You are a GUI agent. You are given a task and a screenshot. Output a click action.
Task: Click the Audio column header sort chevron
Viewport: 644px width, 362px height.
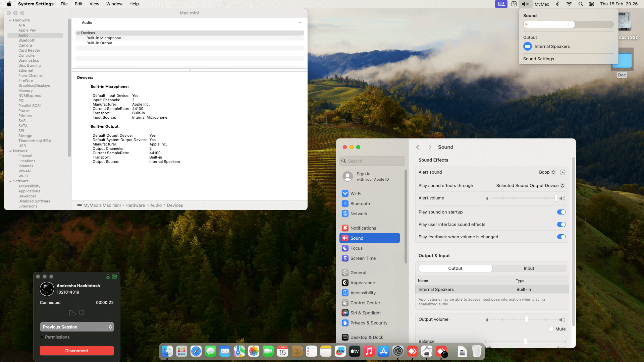300,22
